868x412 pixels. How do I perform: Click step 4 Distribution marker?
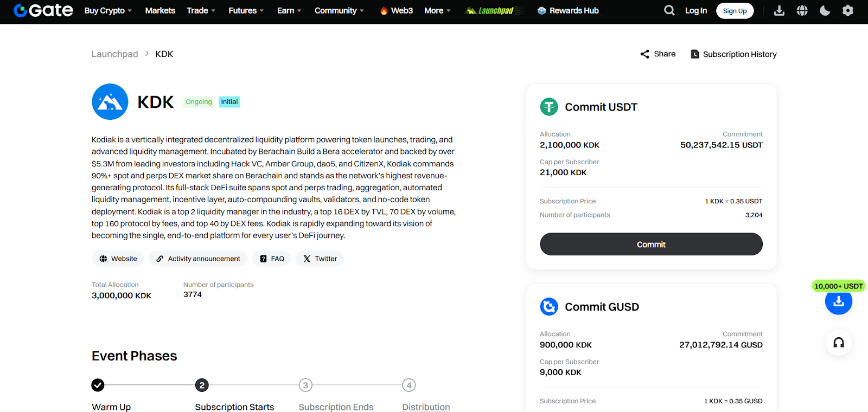point(409,385)
